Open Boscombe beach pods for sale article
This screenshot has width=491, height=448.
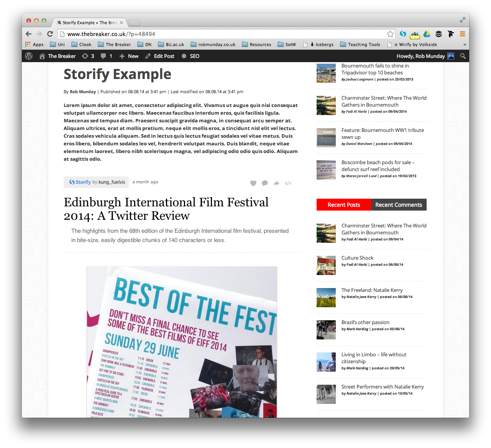[x=378, y=166]
